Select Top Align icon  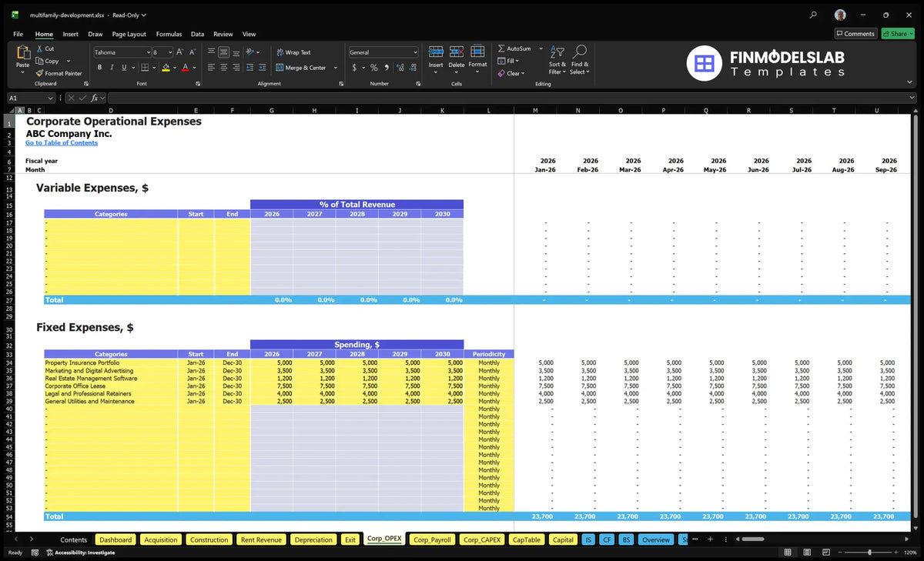coord(211,52)
